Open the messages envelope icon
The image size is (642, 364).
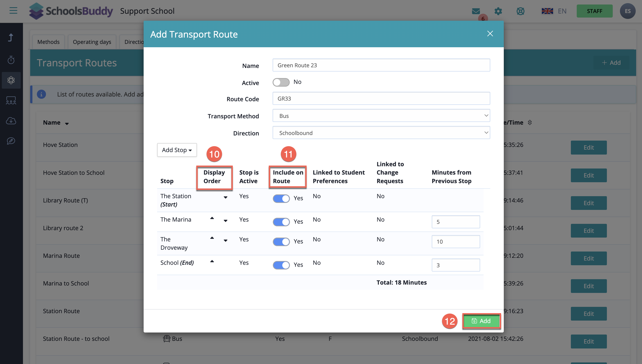(476, 11)
